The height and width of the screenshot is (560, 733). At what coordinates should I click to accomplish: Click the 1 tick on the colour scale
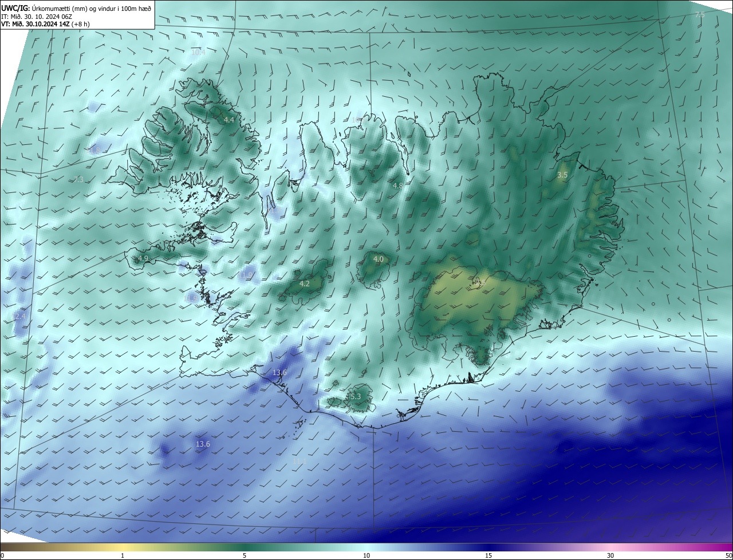point(123,555)
